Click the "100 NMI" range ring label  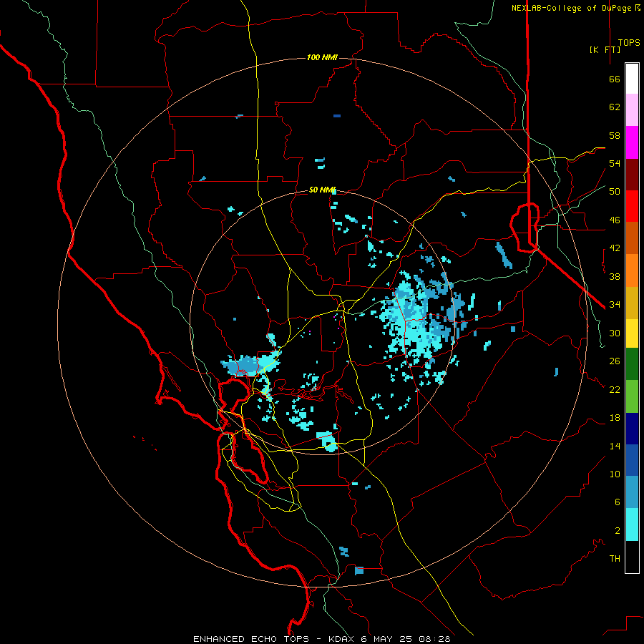point(322,57)
